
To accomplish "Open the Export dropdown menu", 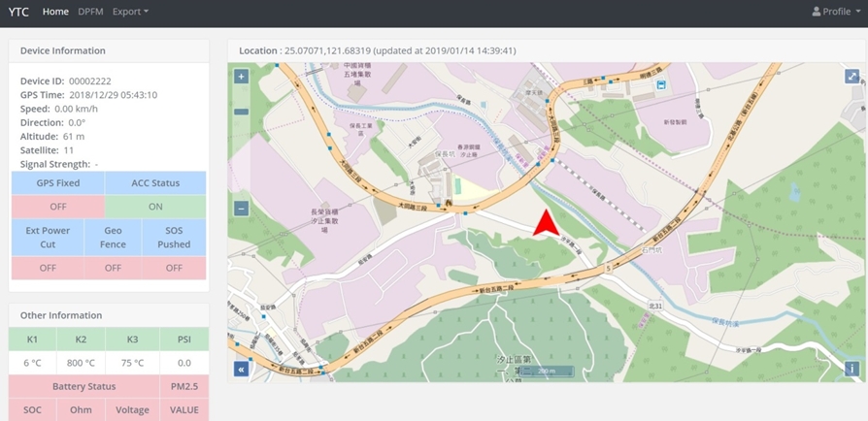I will [x=130, y=12].
